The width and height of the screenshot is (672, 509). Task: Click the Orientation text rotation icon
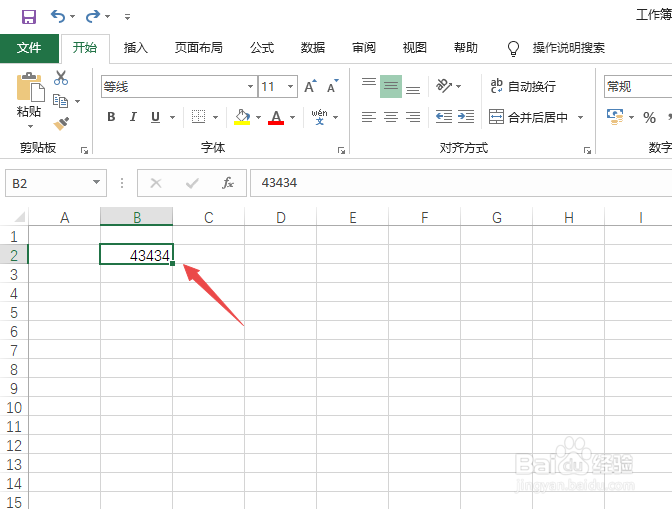click(444, 86)
